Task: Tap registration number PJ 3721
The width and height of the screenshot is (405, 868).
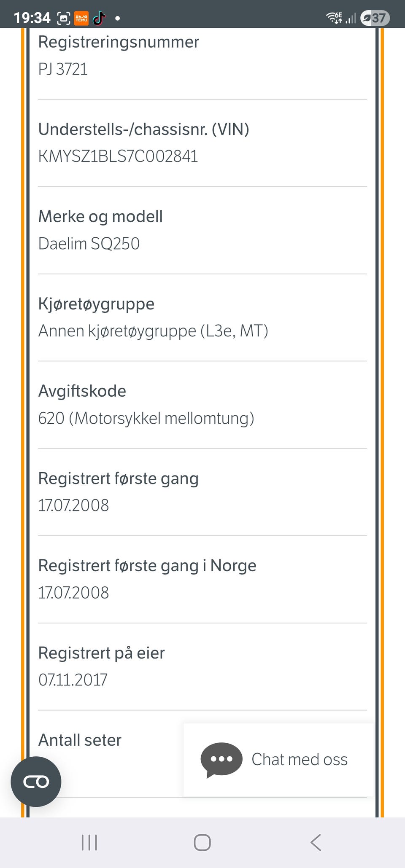Action: coord(63,69)
